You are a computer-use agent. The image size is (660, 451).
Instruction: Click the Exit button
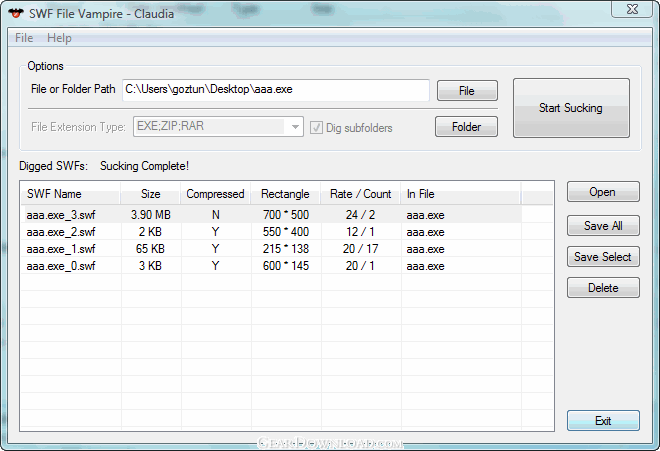tap(603, 421)
